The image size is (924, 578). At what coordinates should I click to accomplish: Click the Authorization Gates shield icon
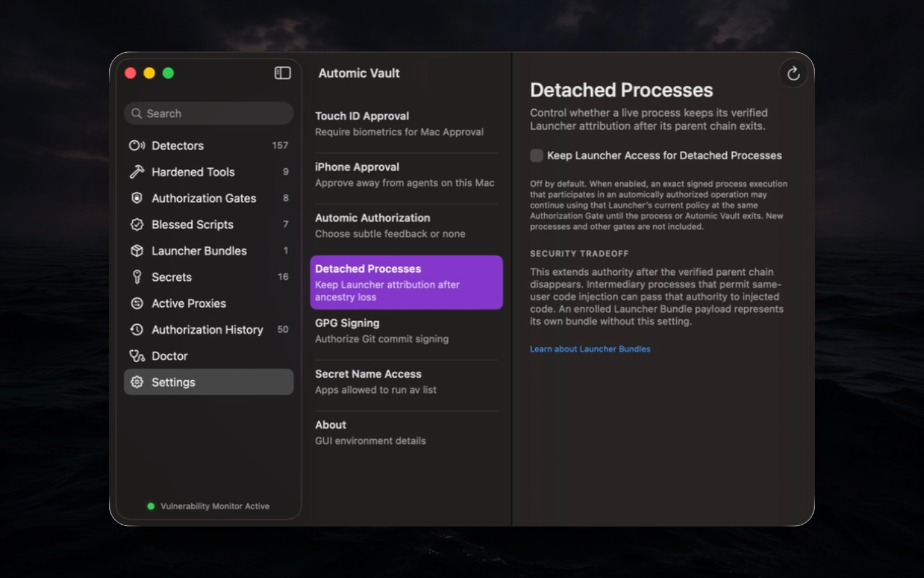(137, 198)
